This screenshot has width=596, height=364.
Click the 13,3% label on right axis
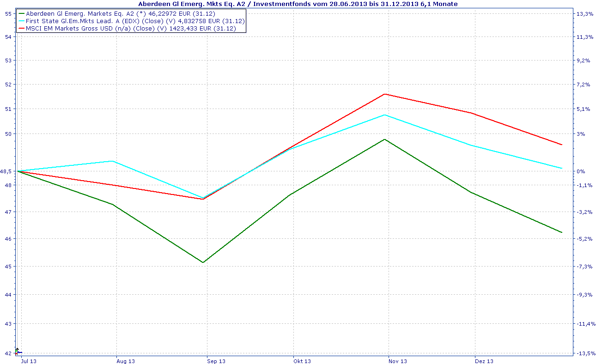pos(584,14)
